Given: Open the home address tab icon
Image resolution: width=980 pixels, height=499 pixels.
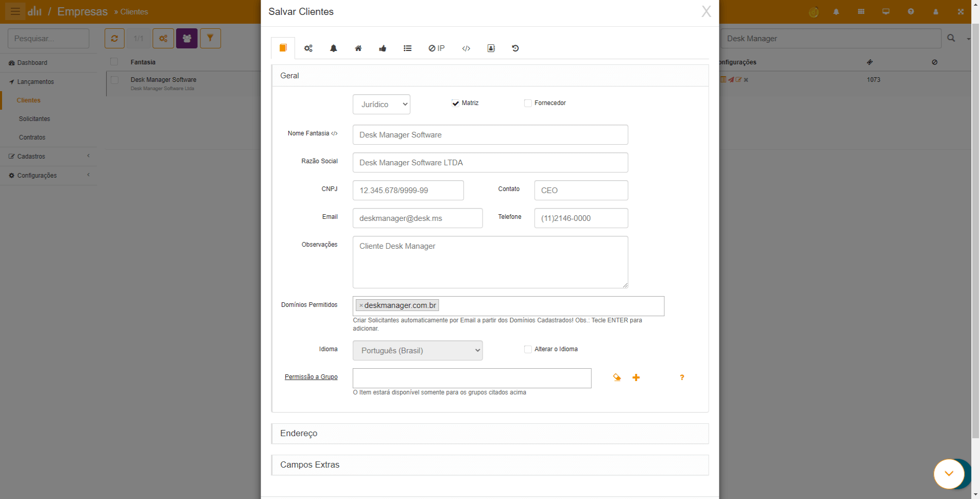Looking at the screenshot, I should [x=358, y=48].
